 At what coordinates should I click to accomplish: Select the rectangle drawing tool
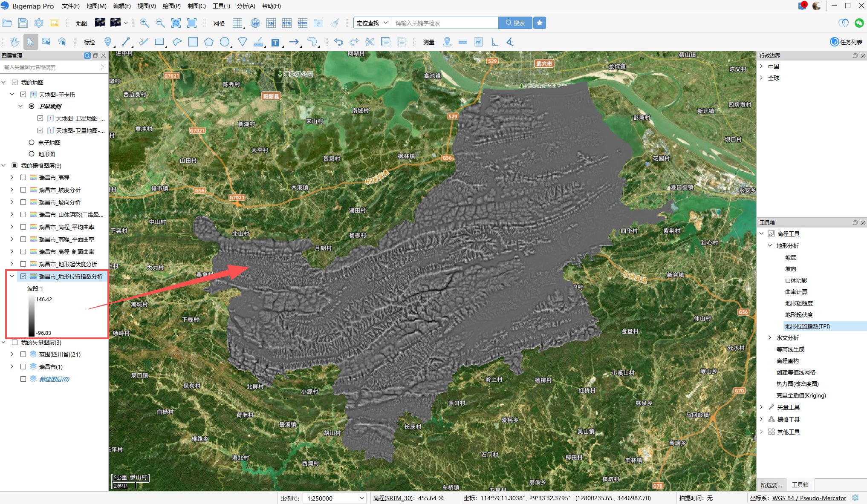coord(159,42)
